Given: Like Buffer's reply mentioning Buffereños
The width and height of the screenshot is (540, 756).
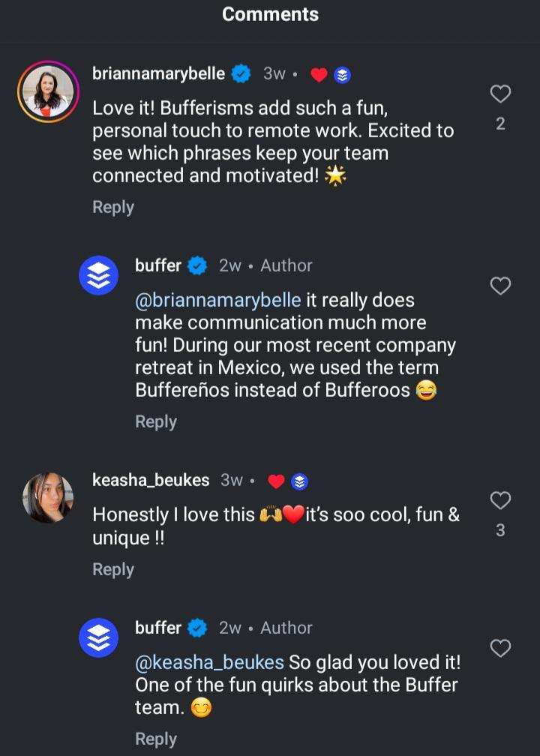Looking at the screenshot, I should [500, 286].
